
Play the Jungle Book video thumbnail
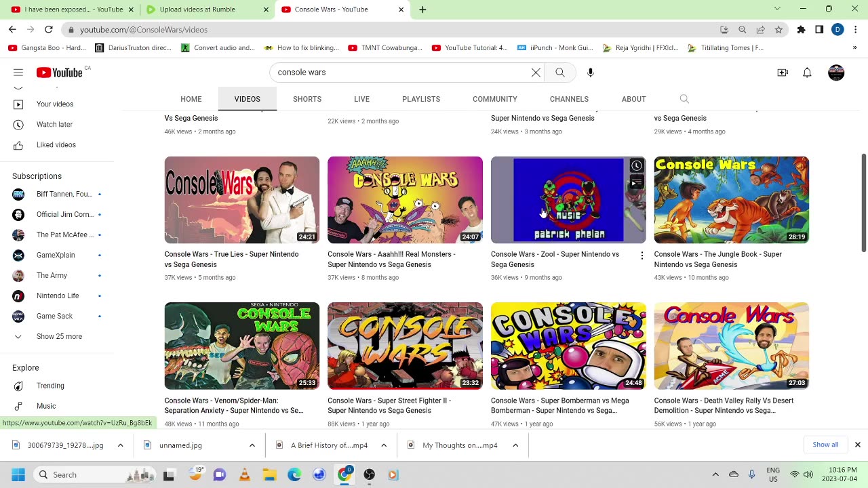(731, 200)
